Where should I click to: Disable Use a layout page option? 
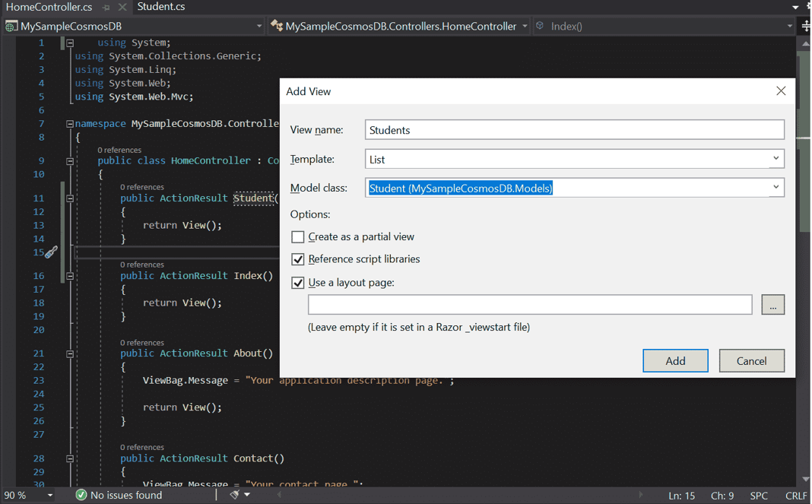(297, 282)
